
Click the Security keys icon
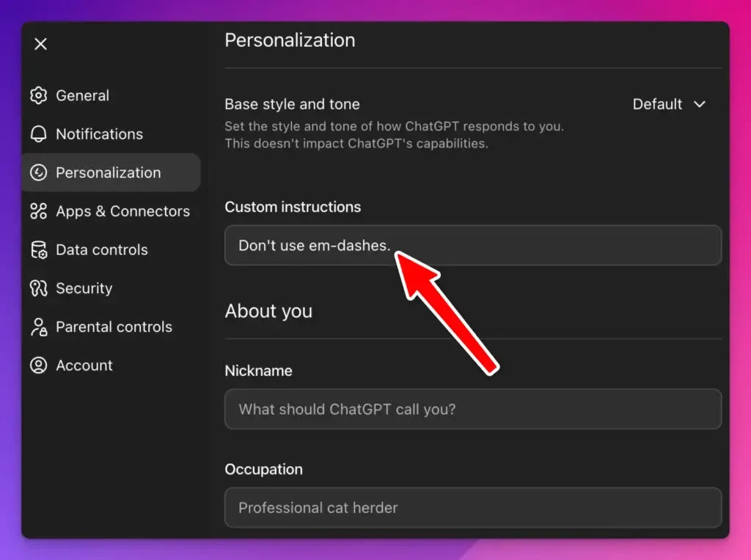coord(38,288)
